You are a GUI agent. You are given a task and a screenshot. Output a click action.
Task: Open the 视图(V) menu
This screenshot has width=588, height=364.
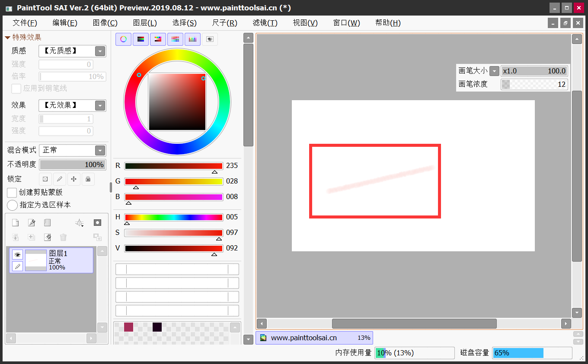[305, 23]
